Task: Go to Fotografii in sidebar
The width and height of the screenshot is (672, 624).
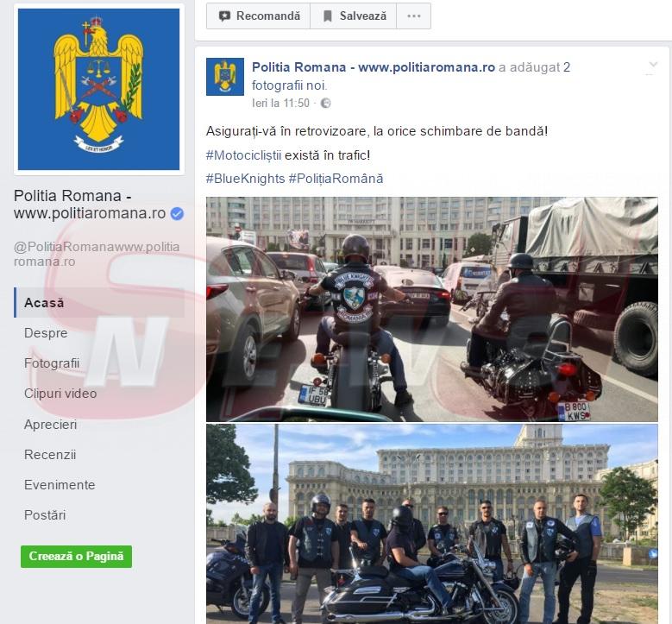Action: [x=52, y=363]
